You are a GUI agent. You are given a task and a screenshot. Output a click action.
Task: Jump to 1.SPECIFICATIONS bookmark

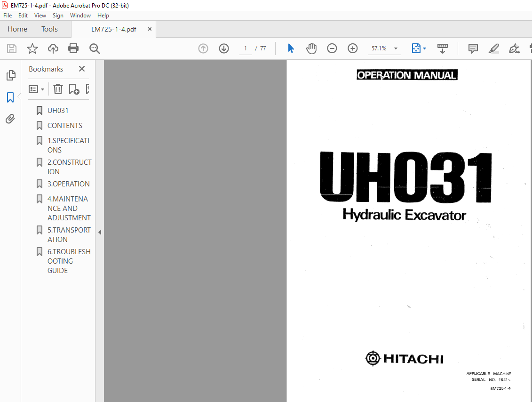point(68,145)
